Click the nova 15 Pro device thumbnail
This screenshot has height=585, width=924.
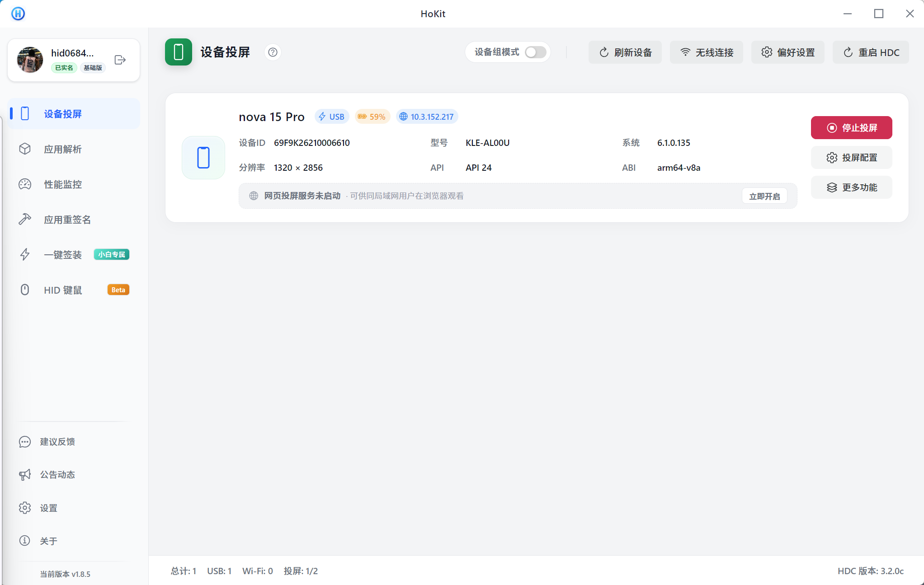pos(203,158)
